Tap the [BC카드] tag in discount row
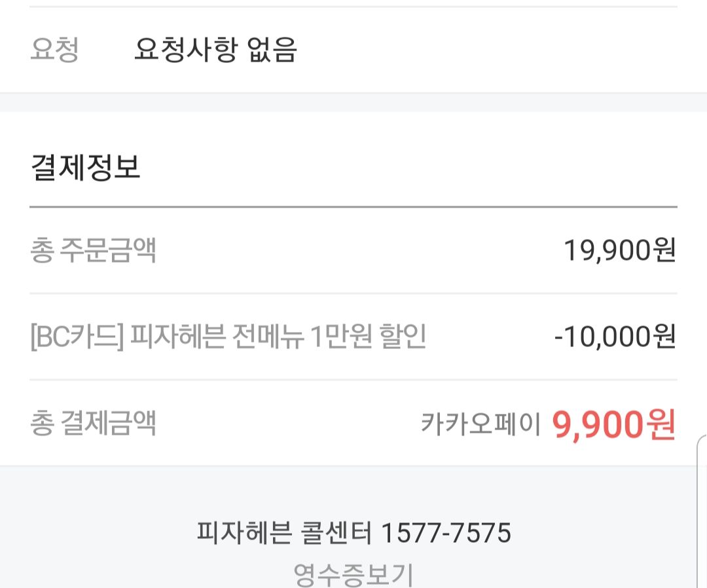This screenshot has height=588, width=707. coord(77,337)
